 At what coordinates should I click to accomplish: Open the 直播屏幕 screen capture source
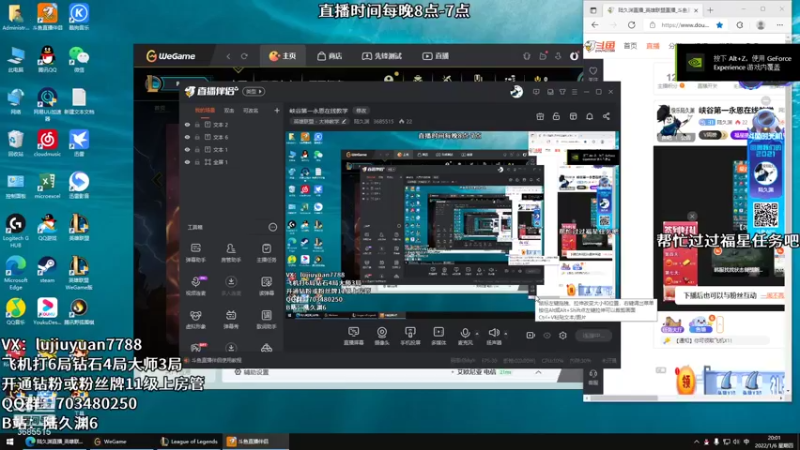353,336
